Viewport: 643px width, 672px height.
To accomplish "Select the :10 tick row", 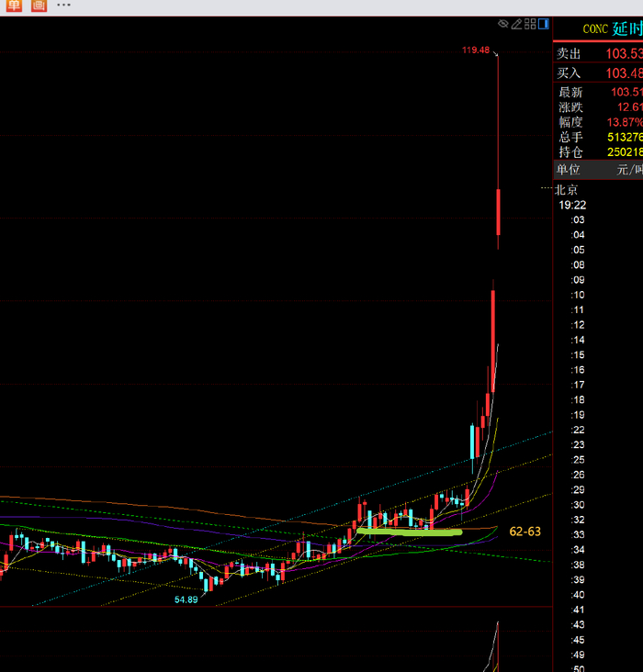I will pyautogui.click(x=578, y=295).
